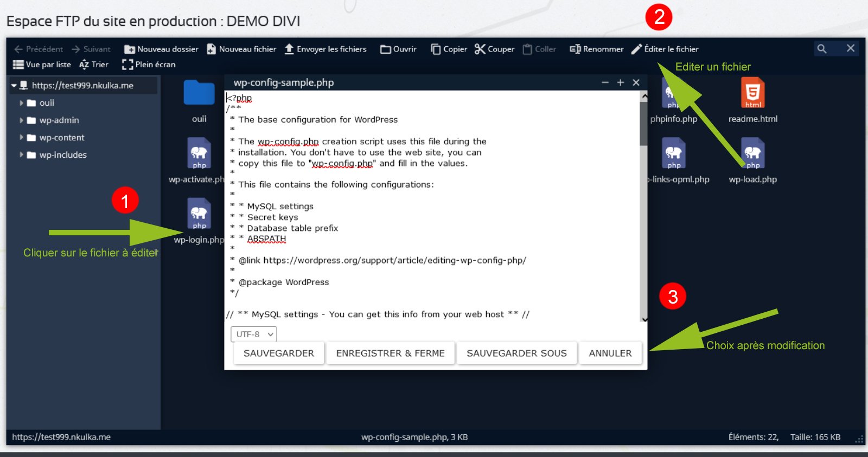
Task: Expand the wp-includes tree folder
Action: tap(22, 155)
